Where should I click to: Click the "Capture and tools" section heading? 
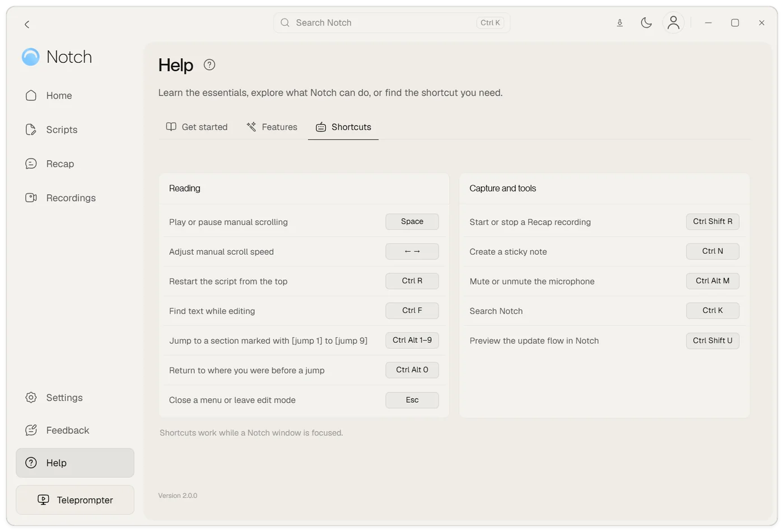(x=503, y=189)
